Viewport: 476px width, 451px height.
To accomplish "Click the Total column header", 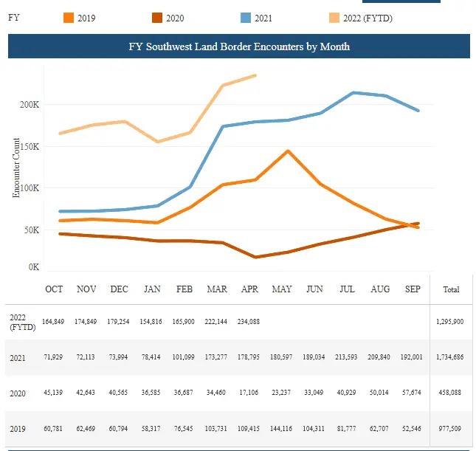I will (450, 289).
